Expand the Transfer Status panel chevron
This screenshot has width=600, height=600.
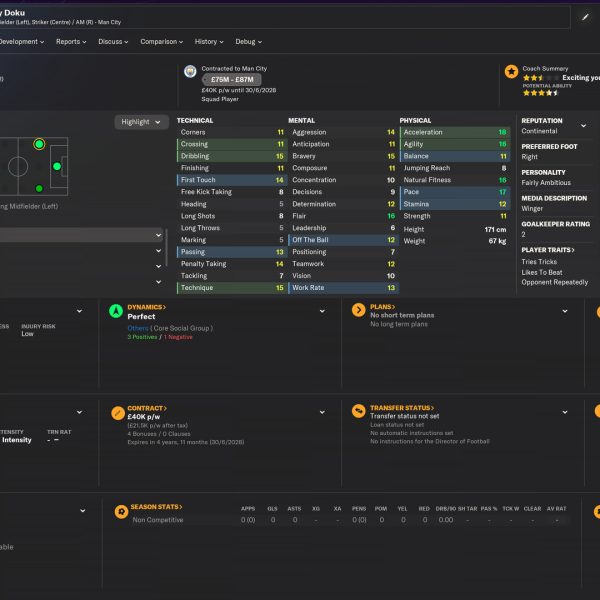point(565,412)
